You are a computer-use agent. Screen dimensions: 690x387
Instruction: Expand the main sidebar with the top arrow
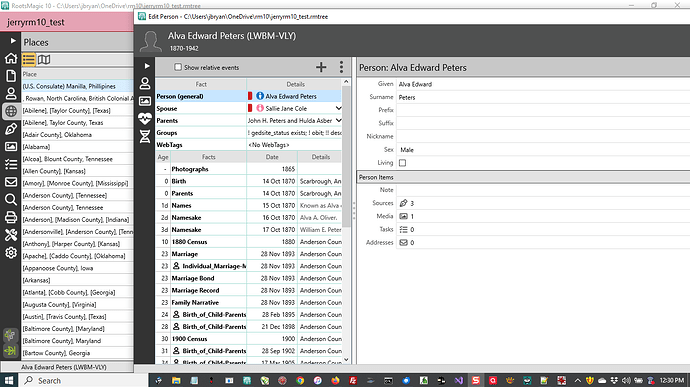pos(13,41)
